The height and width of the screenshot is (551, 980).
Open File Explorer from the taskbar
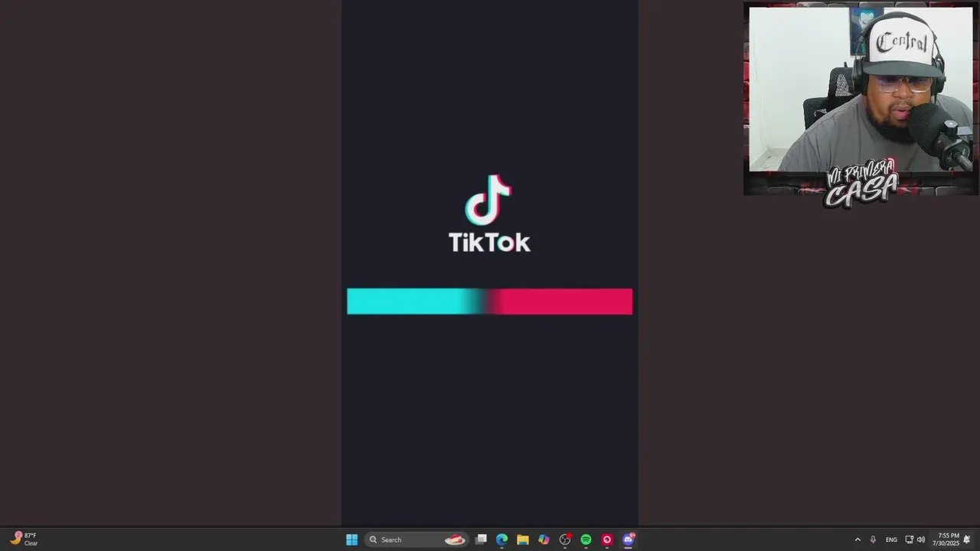pyautogui.click(x=523, y=540)
